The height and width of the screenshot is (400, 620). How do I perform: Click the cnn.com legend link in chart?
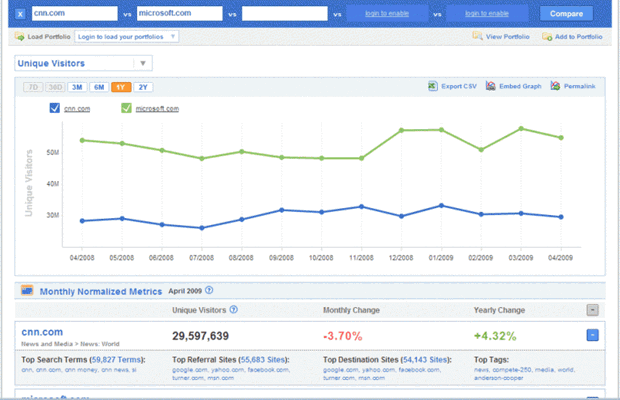[77, 109]
